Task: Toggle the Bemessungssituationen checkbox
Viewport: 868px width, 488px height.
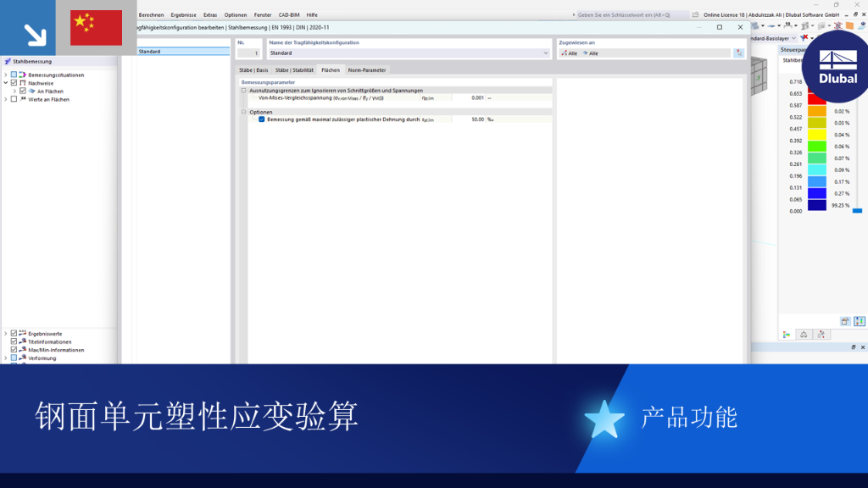Action: click(x=14, y=75)
